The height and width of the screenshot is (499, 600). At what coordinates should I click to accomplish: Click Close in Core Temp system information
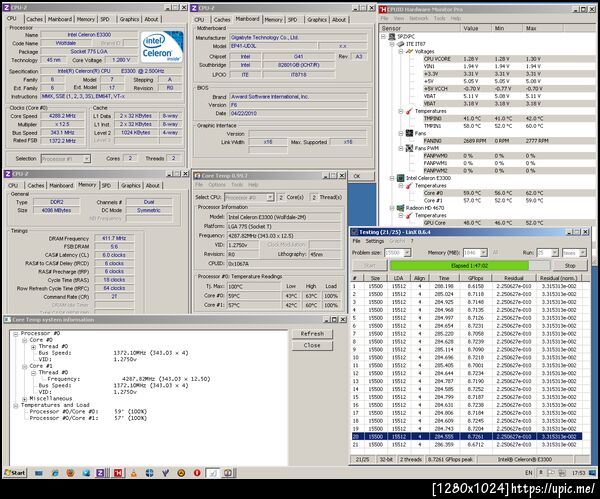click(x=312, y=345)
